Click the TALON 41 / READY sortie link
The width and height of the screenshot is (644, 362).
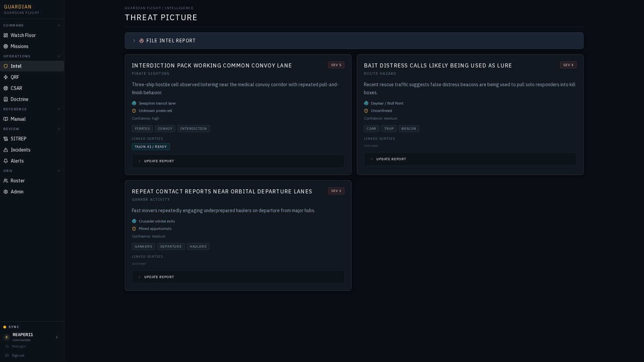click(150, 147)
